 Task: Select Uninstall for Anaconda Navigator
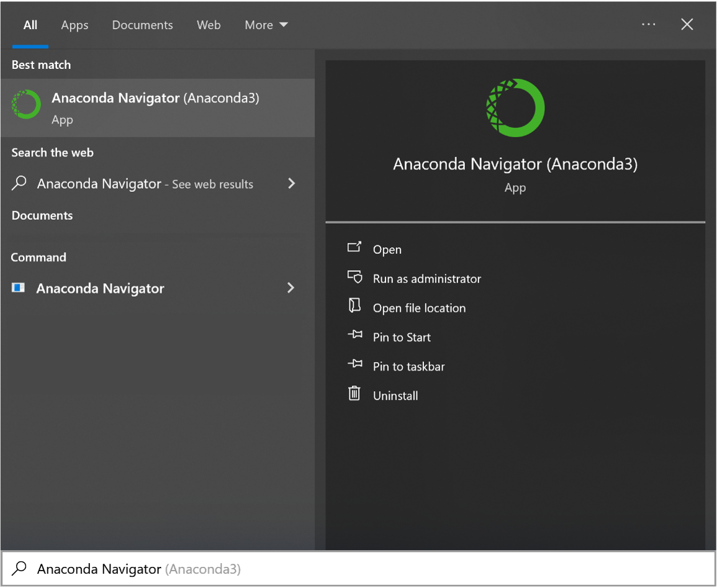pyautogui.click(x=395, y=396)
